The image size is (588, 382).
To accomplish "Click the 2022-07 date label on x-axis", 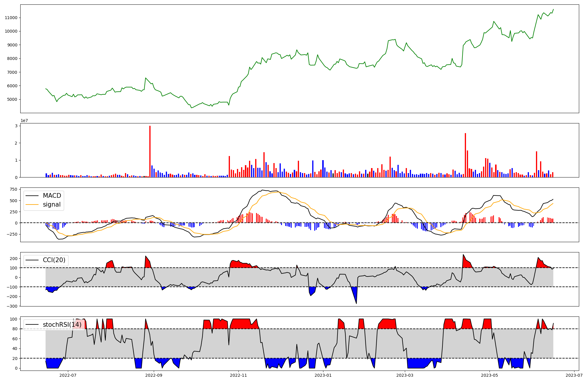I will coord(68,375).
